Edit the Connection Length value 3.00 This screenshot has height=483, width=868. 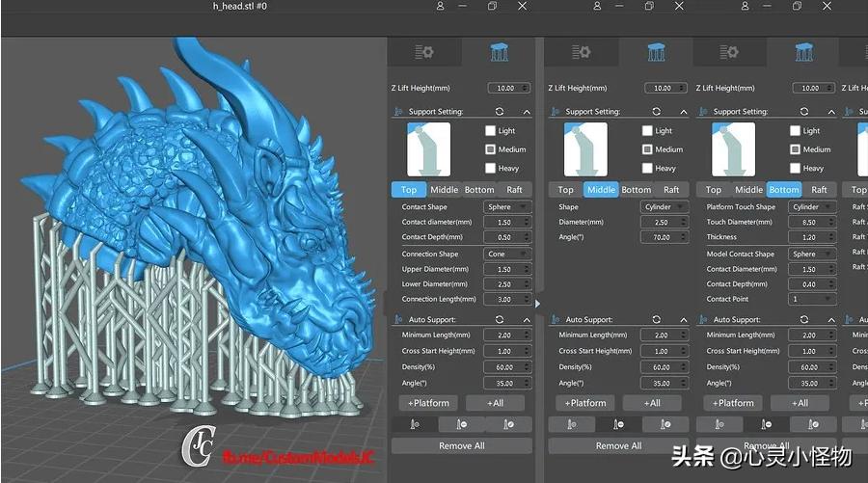tap(507, 299)
